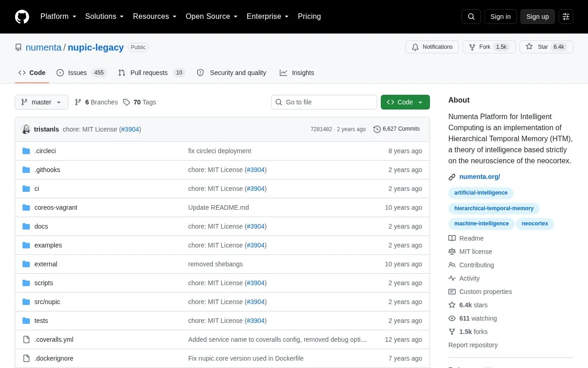Expand the Solutions dropdown menu

(104, 17)
